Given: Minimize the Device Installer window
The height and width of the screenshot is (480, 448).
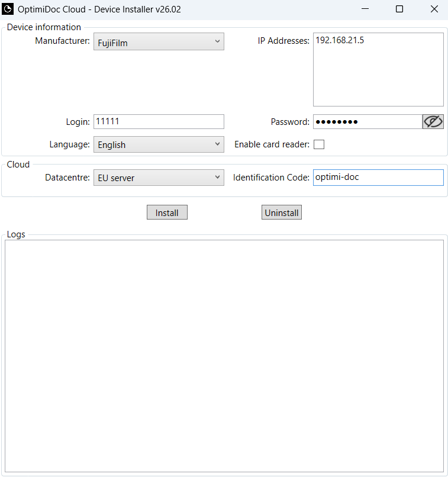Looking at the screenshot, I should (366, 9).
